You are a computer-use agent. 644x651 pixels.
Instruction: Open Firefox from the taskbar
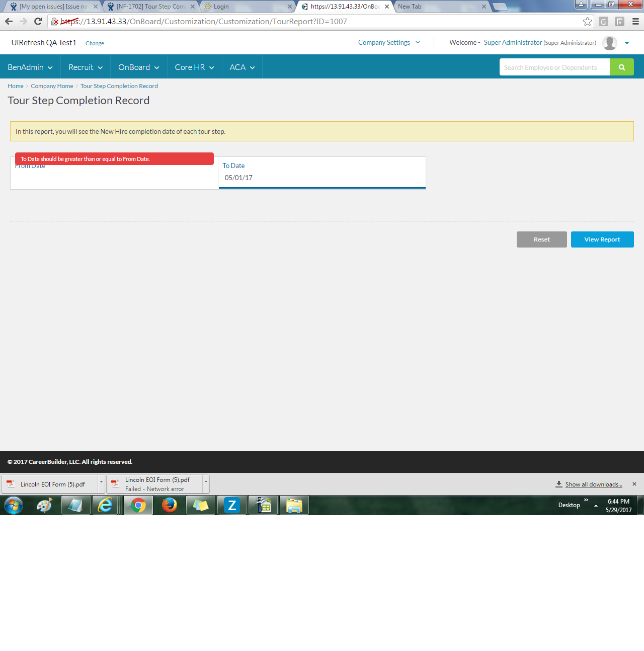(x=170, y=505)
